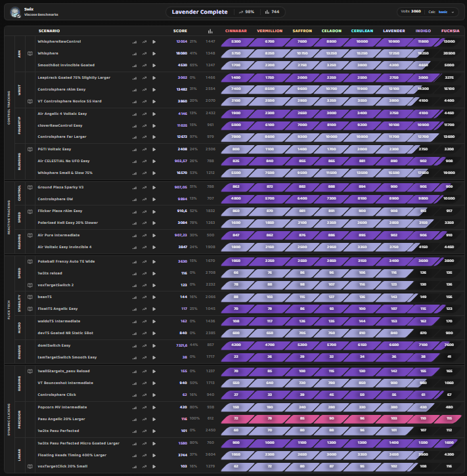Open the book icon beside beanTS
The height and width of the screenshot is (476, 467).
pos(30,297)
